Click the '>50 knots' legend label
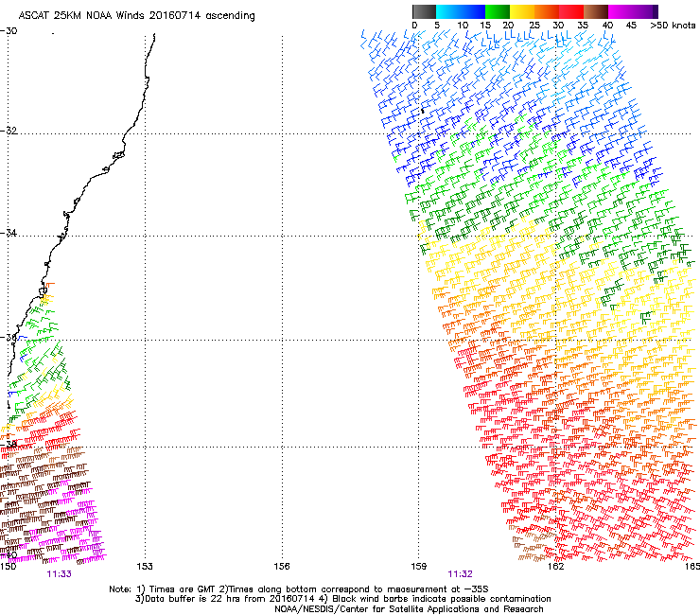Screen dimensions: 700x615 click(673, 26)
